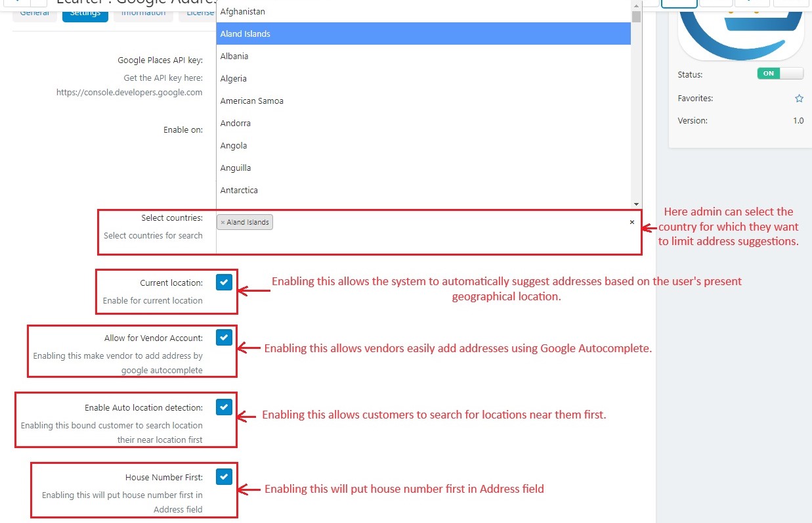Choose Albania from the country list

pos(423,56)
